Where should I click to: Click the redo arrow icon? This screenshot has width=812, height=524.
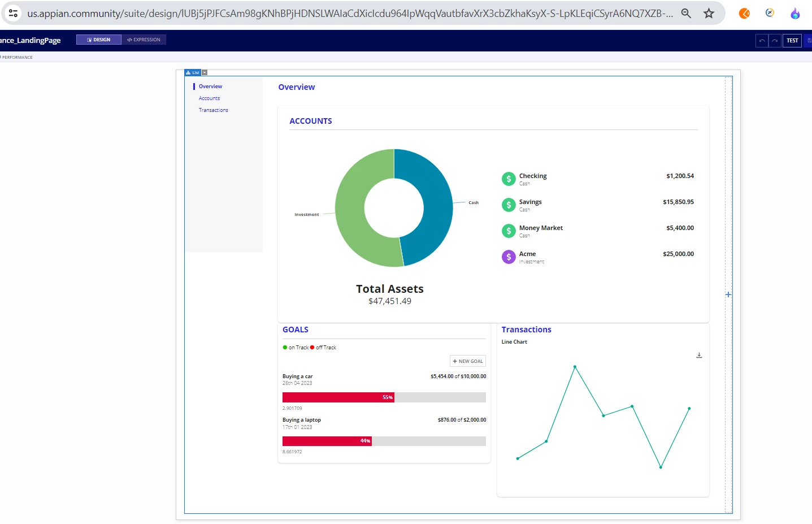[775, 41]
